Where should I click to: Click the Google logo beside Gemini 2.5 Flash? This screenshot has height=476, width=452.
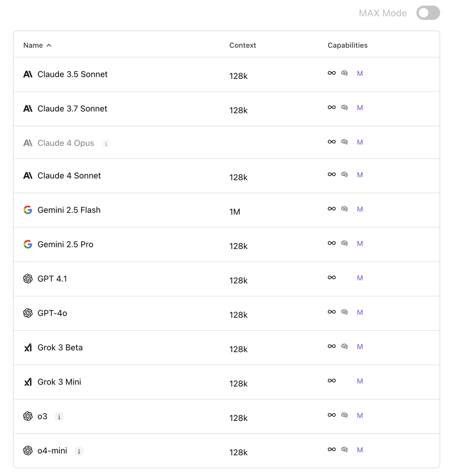pos(28,210)
